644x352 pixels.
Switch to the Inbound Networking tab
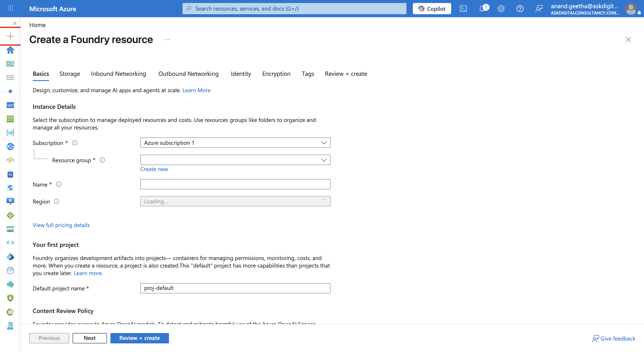pos(119,74)
